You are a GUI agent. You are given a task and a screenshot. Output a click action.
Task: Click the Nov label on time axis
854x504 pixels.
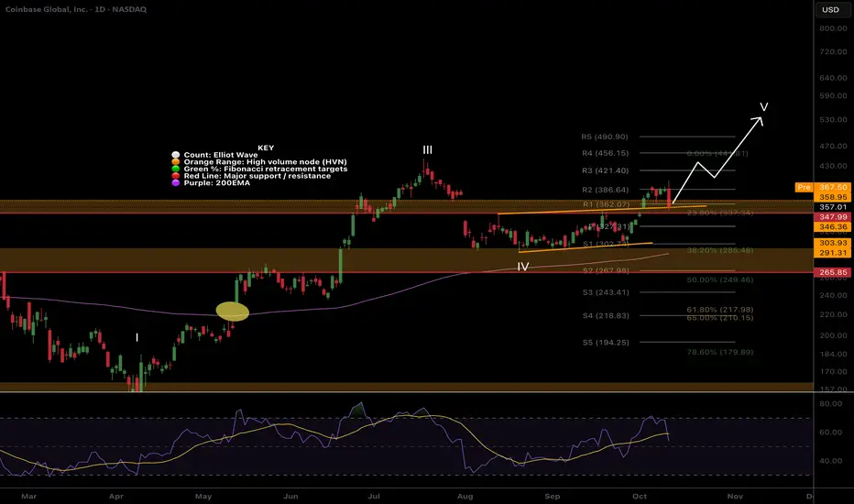pyautogui.click(x=735, y=497)
